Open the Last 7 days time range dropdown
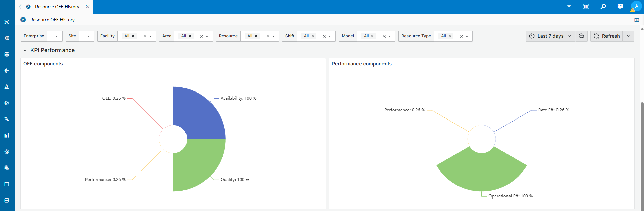644x211 pixels. (x=550, y=36)
